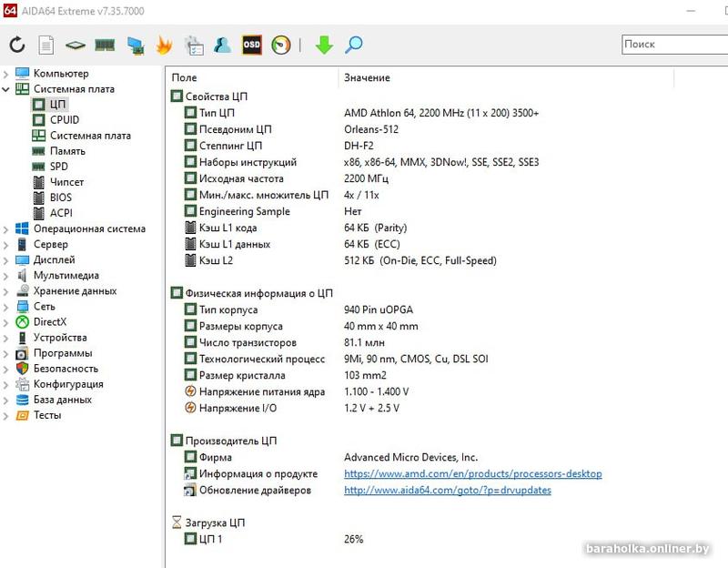Expand the Операционная система tree node

click(x=6, y=229)
